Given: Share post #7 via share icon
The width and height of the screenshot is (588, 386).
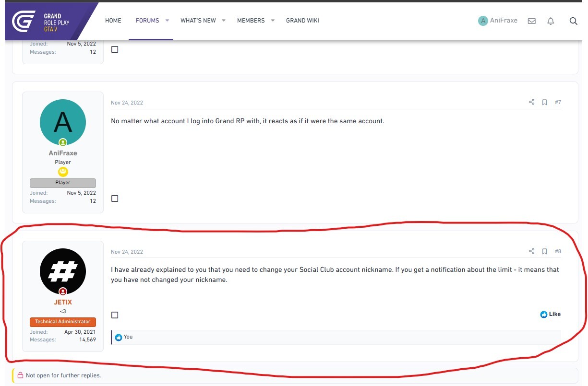Looking at the screenshot, I should click(x=531, y=102).
